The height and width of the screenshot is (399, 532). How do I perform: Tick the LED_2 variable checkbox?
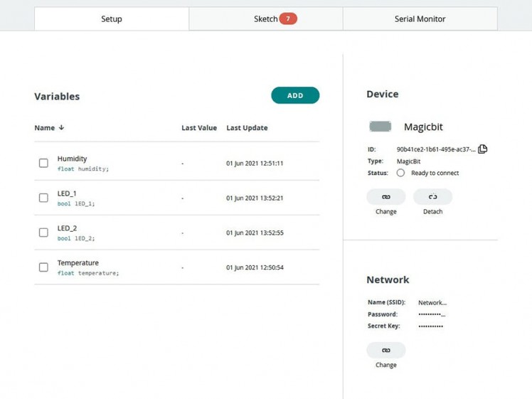pyautogui.click(x=43, y=233)
